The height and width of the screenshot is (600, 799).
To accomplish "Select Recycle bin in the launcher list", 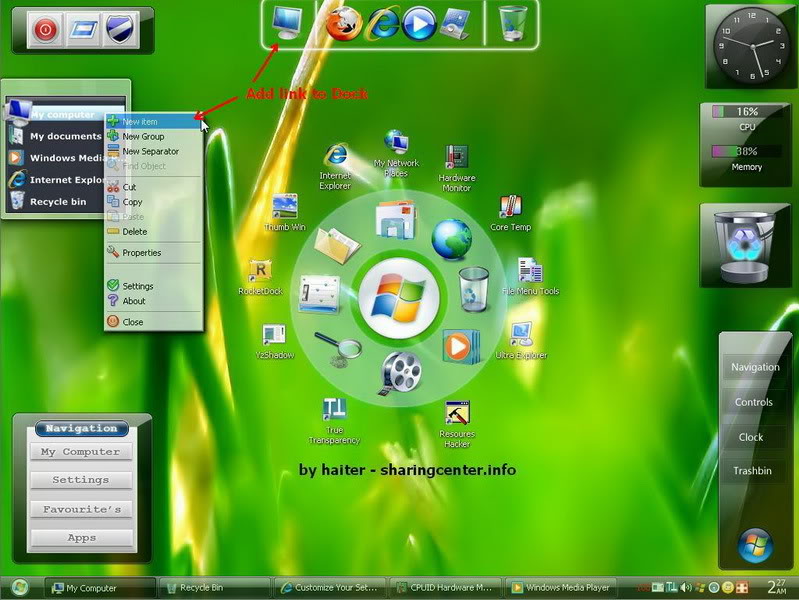I will coord(57,201).
